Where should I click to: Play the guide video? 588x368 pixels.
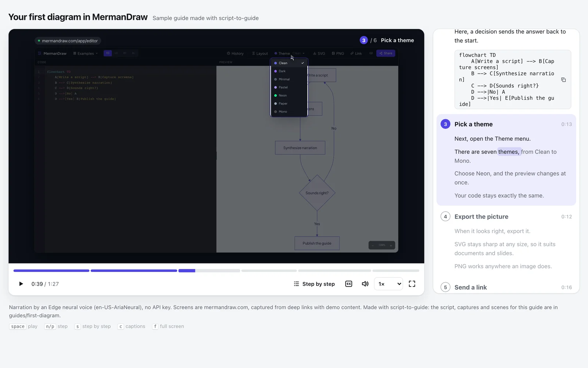(x=21, y=284)
